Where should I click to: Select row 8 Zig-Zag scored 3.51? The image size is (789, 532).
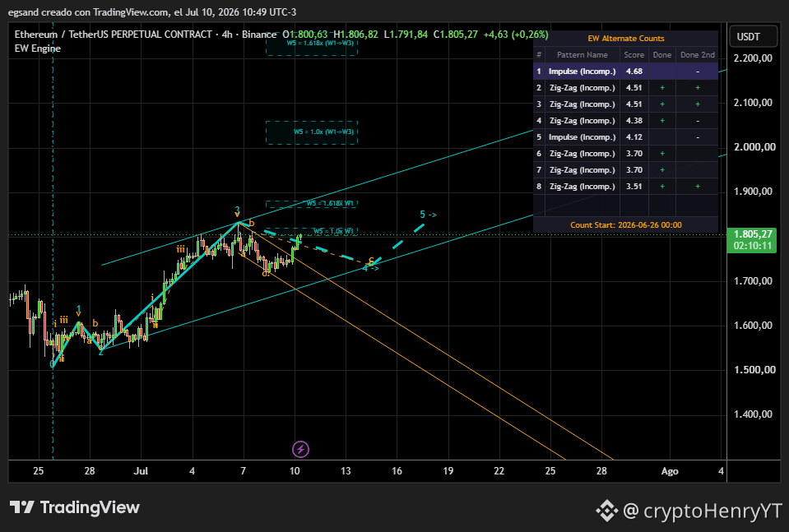(625, 186)
